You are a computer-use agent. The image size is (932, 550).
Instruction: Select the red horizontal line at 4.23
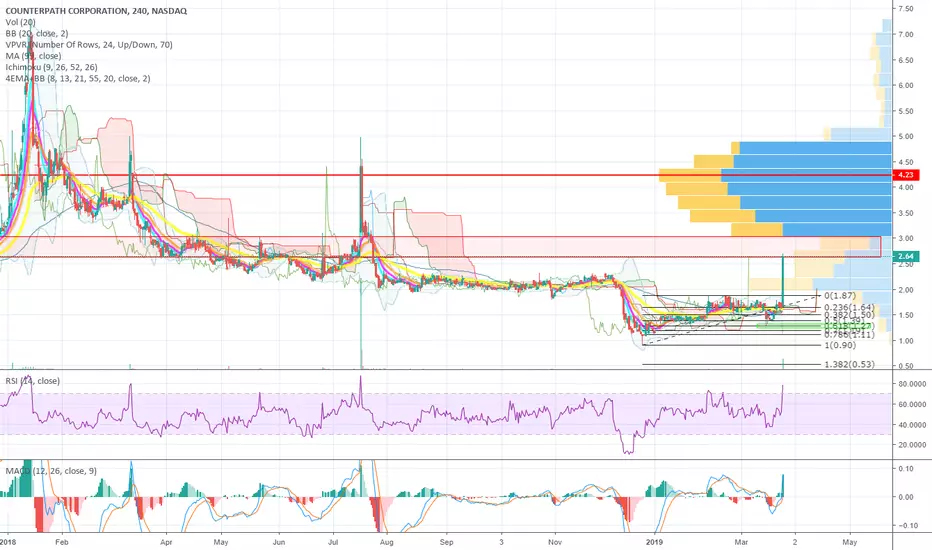click(x=446, y=175)
